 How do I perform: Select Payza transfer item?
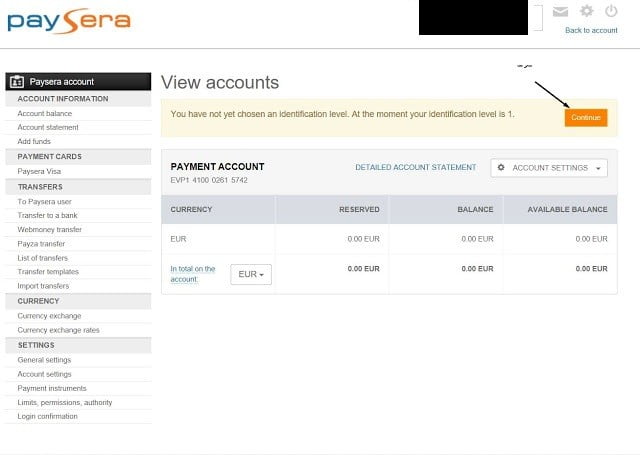pyautogui.click(x=41, y=244)
